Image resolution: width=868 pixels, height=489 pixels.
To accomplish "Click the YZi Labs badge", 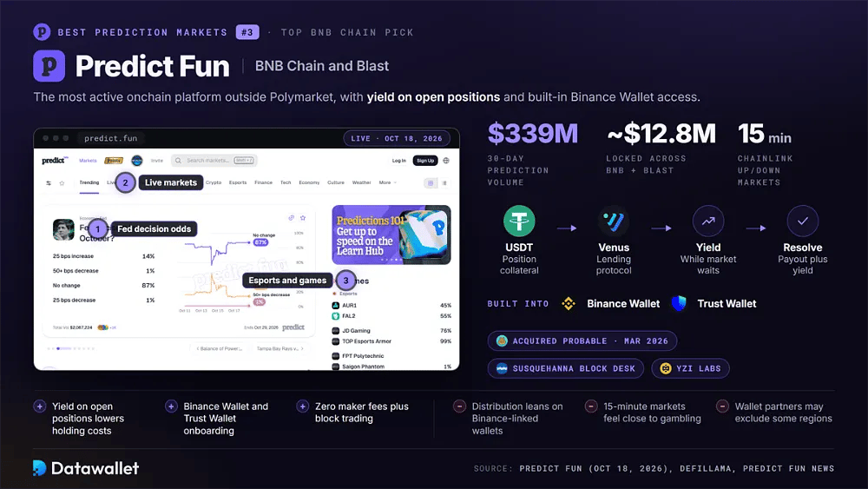I will [690, 369].
